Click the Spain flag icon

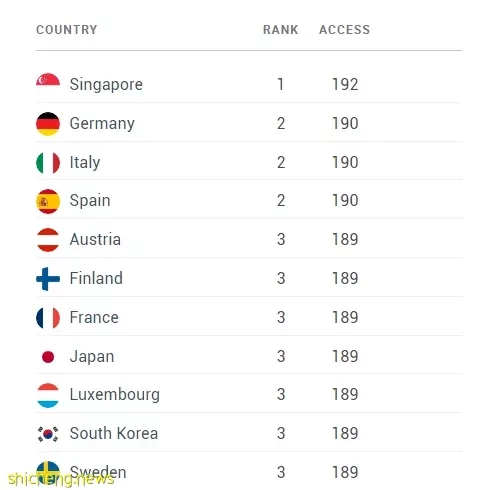click(48, 201)
